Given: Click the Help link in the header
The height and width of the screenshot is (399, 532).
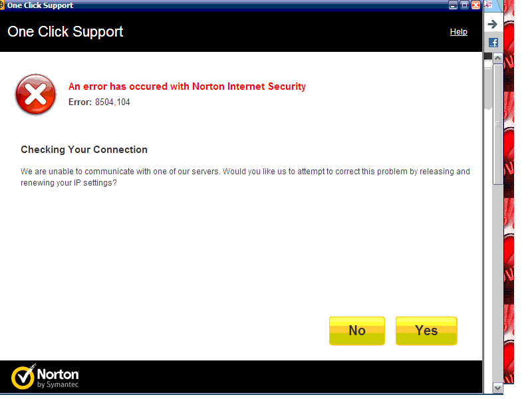Looking at the screenshot, I should [458, 32].
